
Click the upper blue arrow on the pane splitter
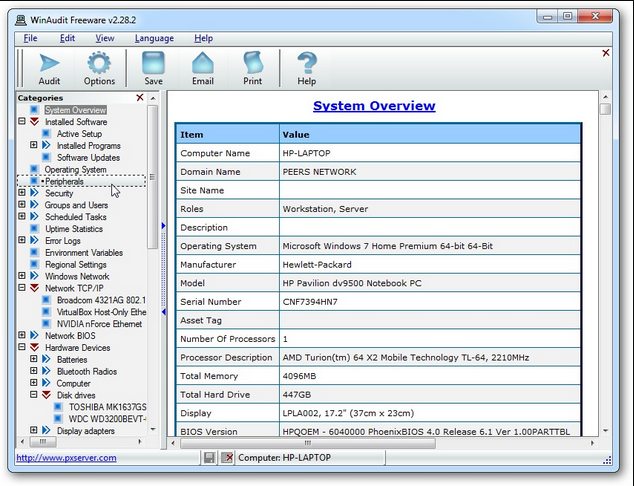pos(163,225)
